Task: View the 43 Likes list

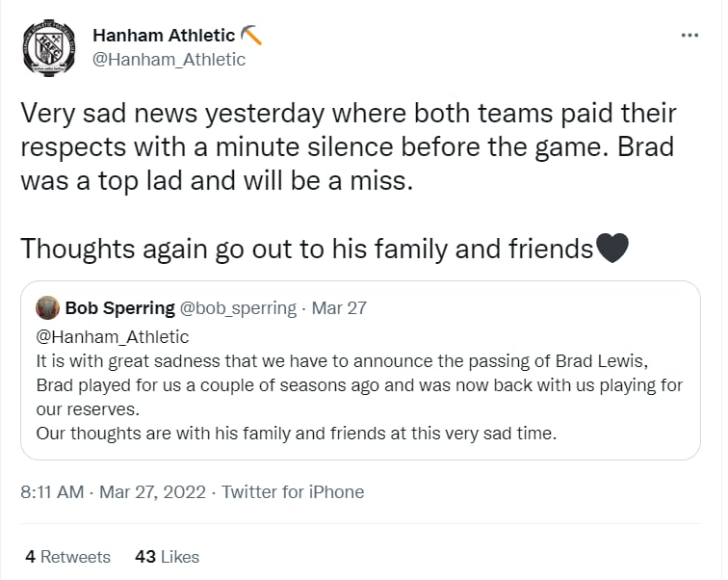Action: (167, 557)
